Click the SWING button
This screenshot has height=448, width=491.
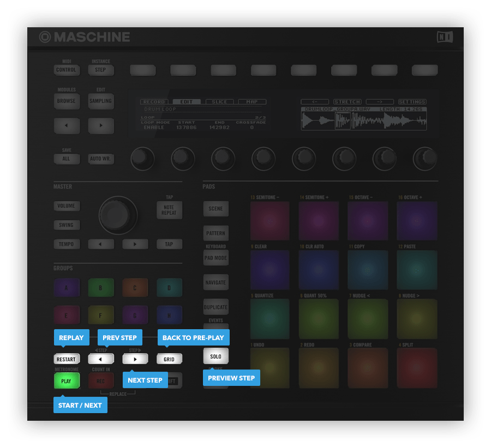point(67,225)
